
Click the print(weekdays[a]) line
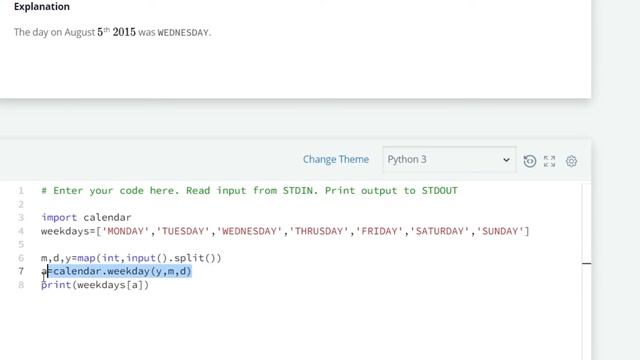pyautogui.click(x=95, y=284)
